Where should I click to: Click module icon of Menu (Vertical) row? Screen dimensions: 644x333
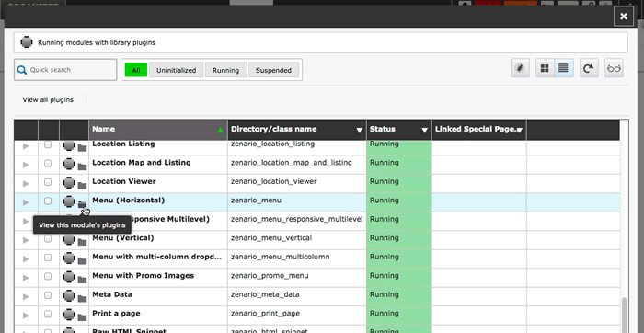pos(69,239)
